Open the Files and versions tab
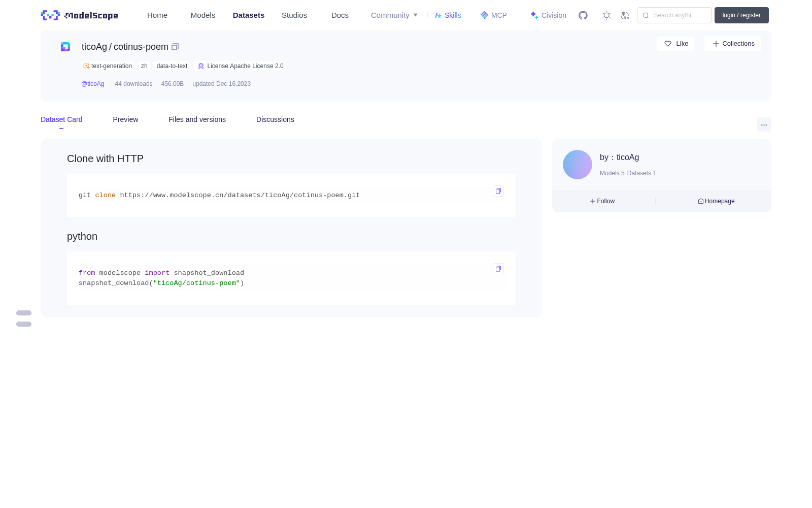Screen dimensions: 812x508 coord(197,119)
